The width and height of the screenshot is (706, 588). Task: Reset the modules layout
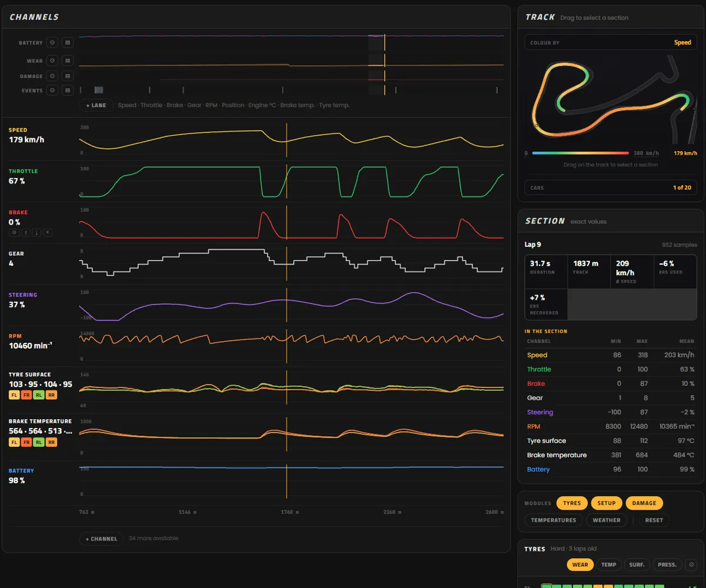654,520
